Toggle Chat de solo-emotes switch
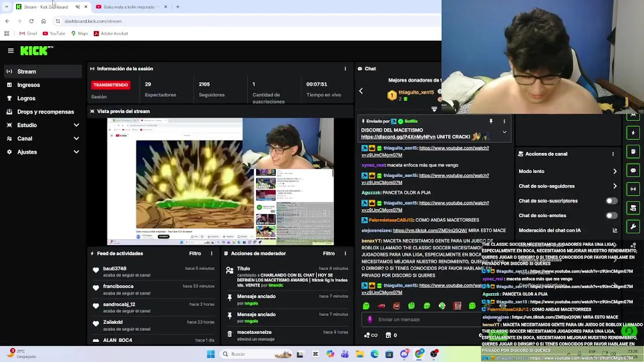 click(611, 216)
